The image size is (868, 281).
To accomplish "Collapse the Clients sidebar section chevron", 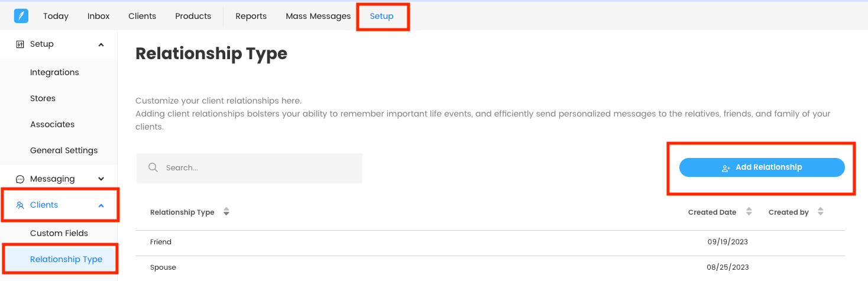I will tap(101, 205).
